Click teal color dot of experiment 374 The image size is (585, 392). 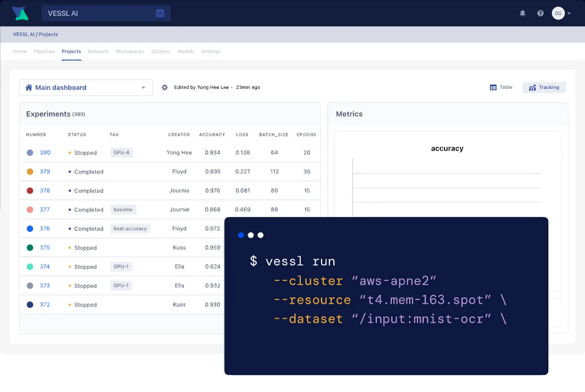30,267
